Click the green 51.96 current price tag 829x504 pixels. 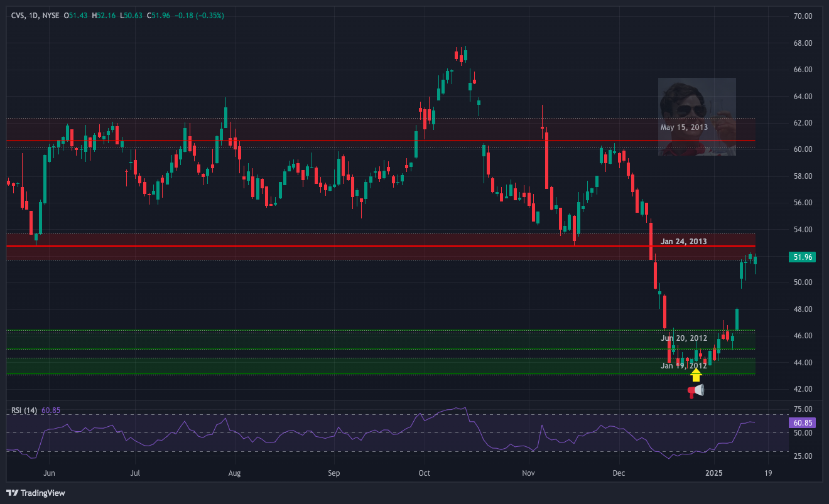pyautogui.click(x=804, y=257)
